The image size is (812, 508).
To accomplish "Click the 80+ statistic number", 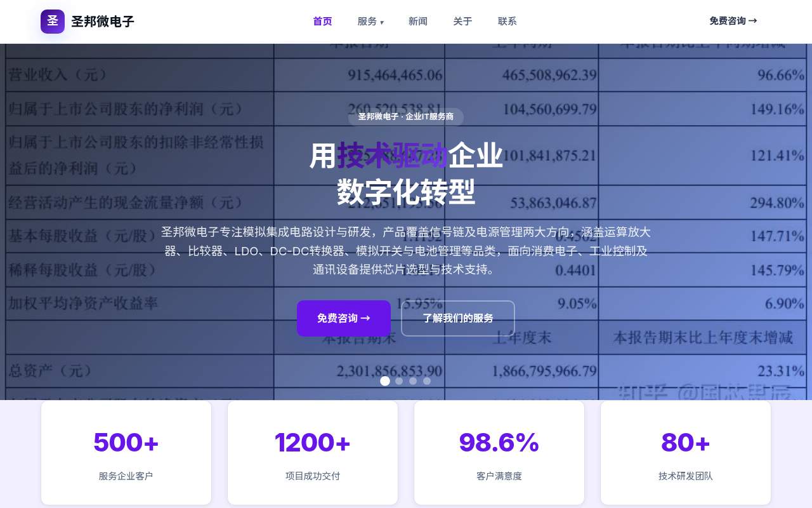I will [x=686, y=443].
